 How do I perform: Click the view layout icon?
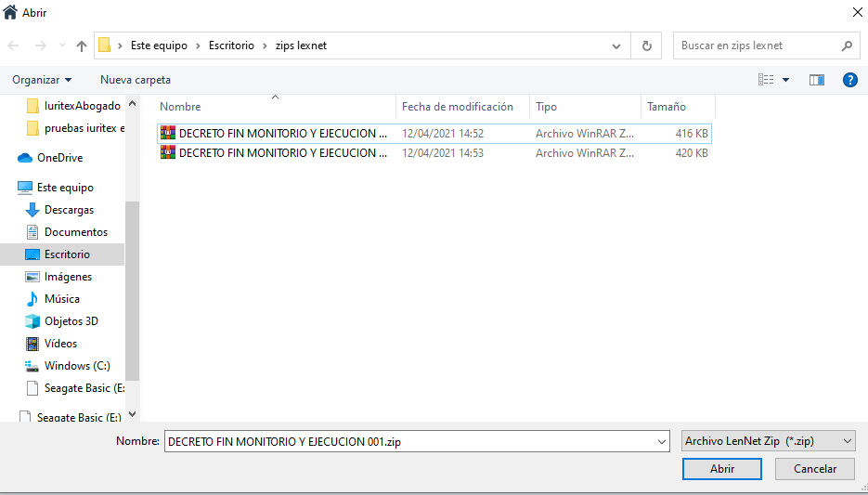click(x=766, y=80)
